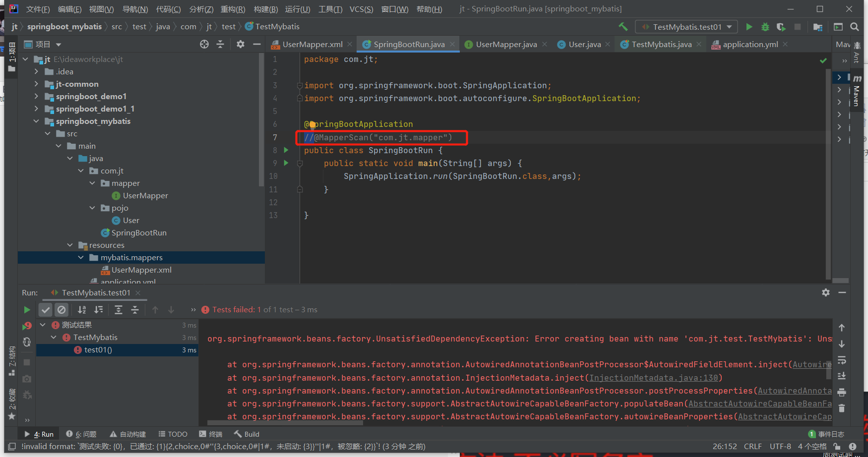This screenshot has width=868, height=457.
Task: Open the Maven tool window tab
Action: click(857, 91)
